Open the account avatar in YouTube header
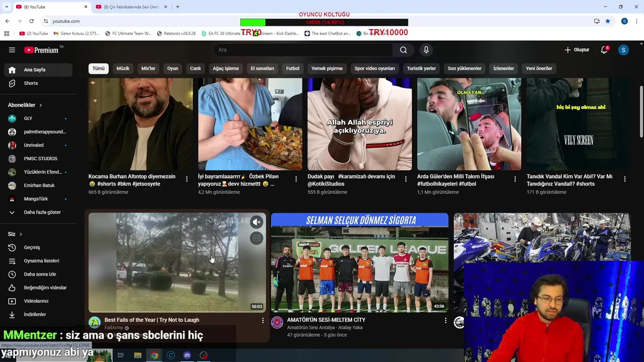This screenshot has width=644, height=362. tap(623, 50)
